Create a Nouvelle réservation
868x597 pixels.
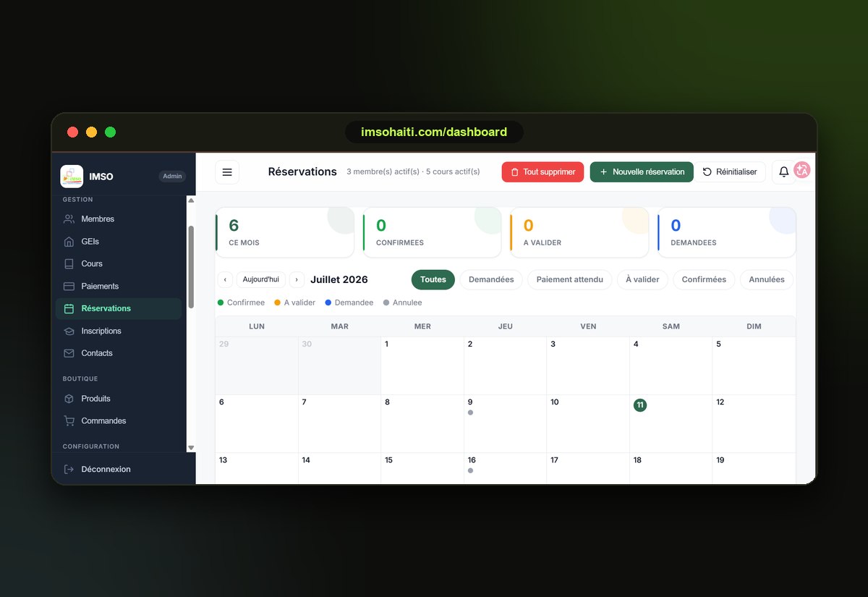coord(642,172)
